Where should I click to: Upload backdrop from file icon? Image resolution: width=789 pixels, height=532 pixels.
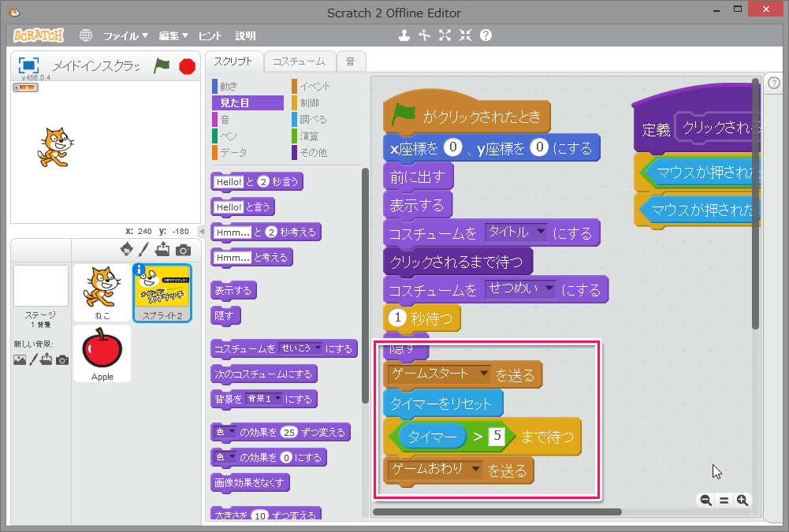tap(47, 359)
